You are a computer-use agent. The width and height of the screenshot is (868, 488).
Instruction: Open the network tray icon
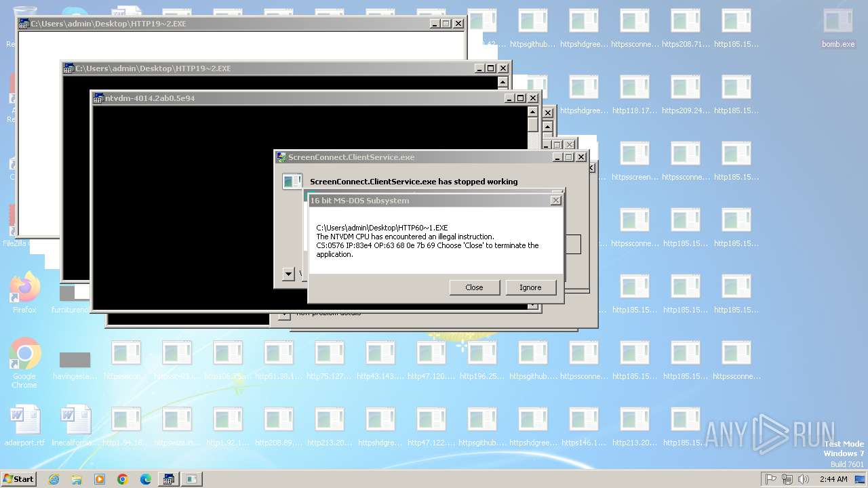(x=787, y=479)
